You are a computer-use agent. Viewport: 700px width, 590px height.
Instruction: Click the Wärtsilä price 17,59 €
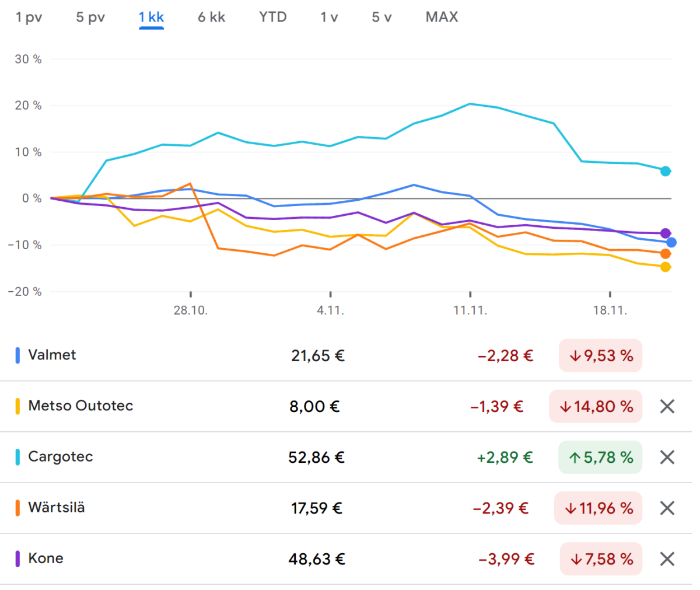tap(317, 508)
